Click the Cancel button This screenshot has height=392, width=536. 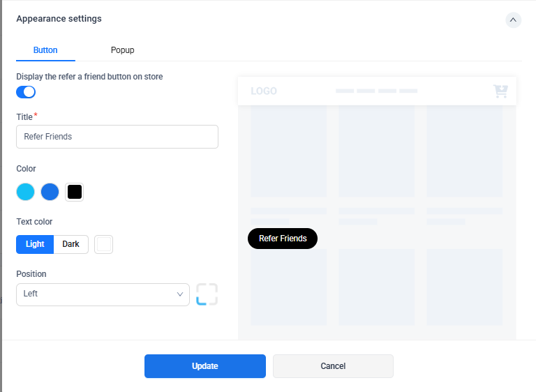point(333,366)
